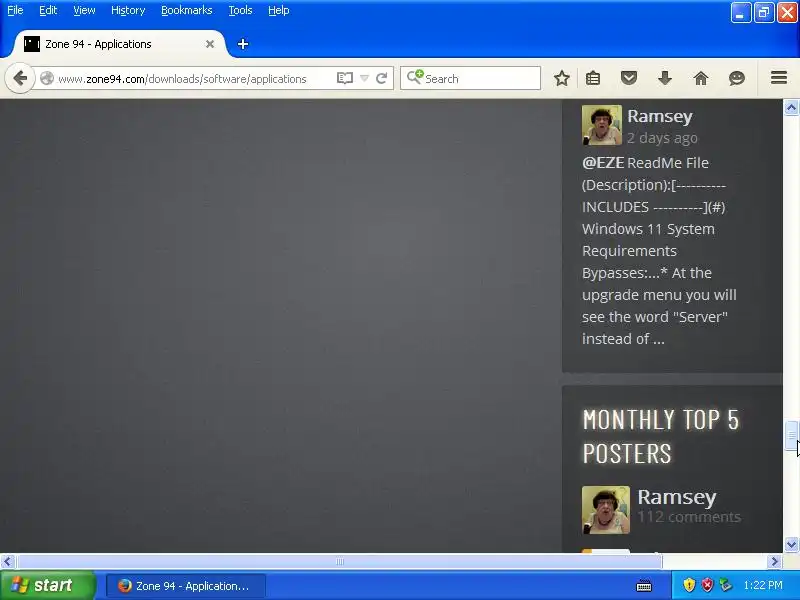Reload the page with the refresh icon
The width and height of the screenshot is (800, 600).
point(381,79)
